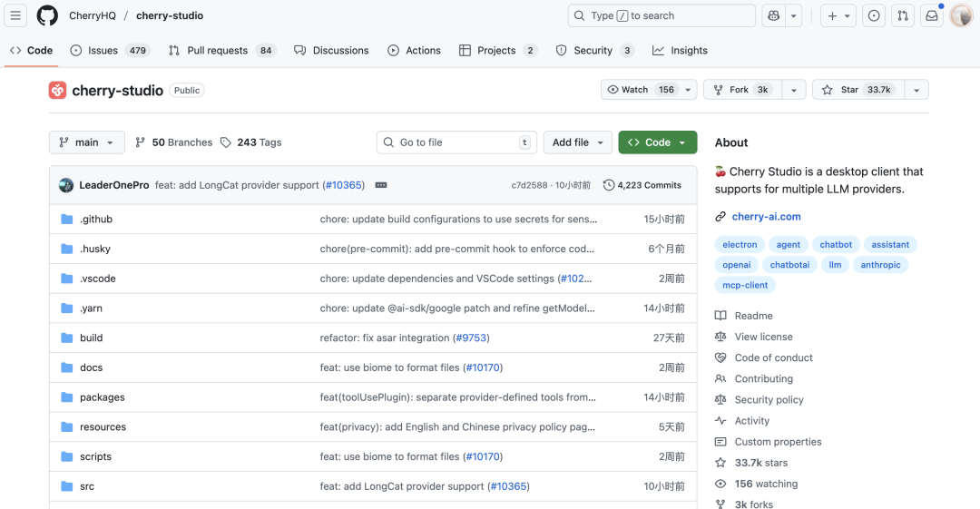
Task: Click the 'Type / to search' field
Action: coord(661,15)
